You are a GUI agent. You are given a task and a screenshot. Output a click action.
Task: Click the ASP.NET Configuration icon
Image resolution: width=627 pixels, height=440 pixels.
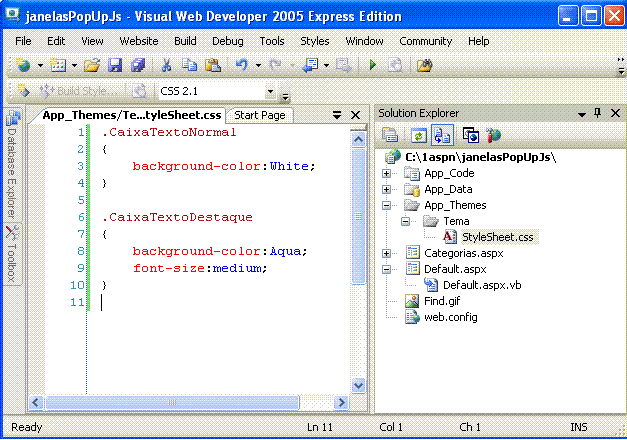point(494,135)
